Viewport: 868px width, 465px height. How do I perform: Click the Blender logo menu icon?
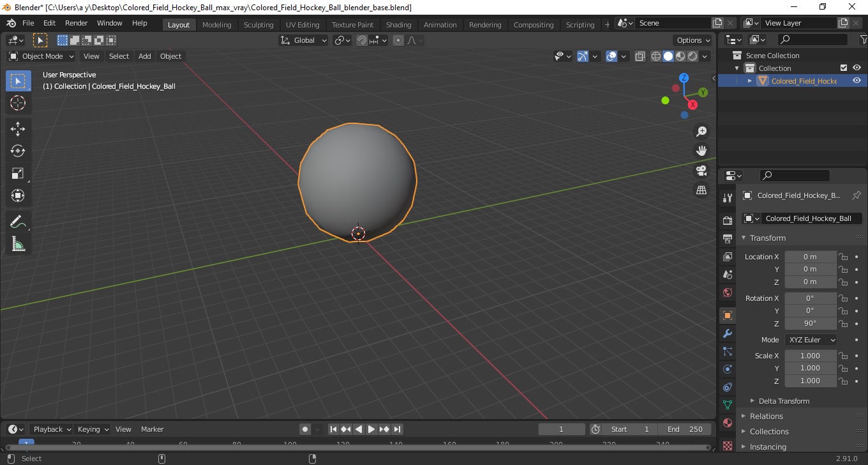(11, 23)
